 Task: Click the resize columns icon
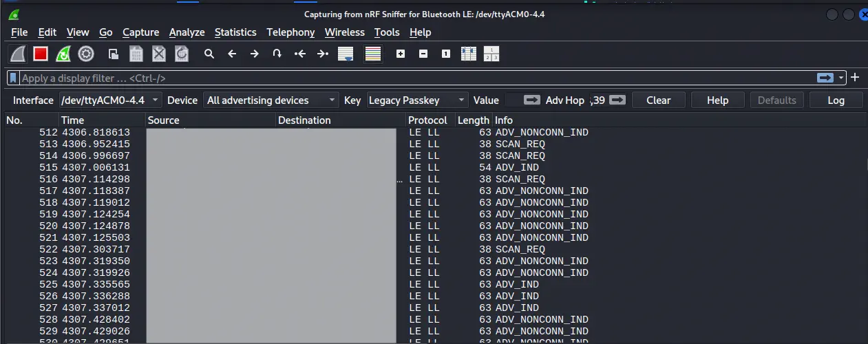point(468,54)
